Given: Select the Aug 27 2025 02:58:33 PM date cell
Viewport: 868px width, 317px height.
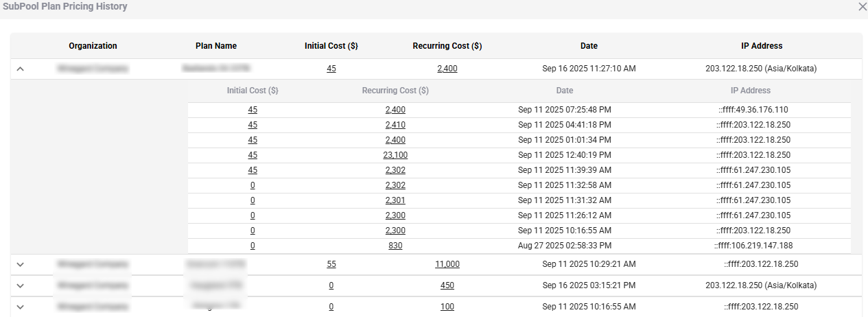Looking at the screenshot, I should tap(564, 245).
